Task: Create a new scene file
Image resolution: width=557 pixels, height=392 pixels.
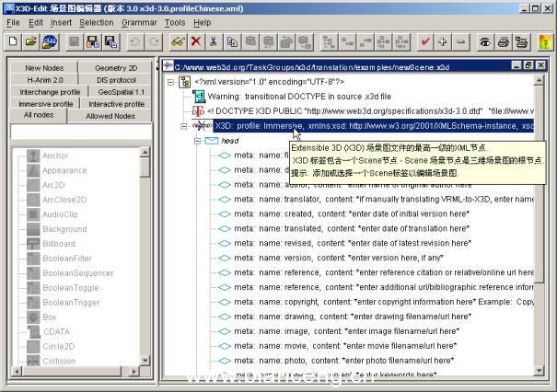Action: pos(13,42)
